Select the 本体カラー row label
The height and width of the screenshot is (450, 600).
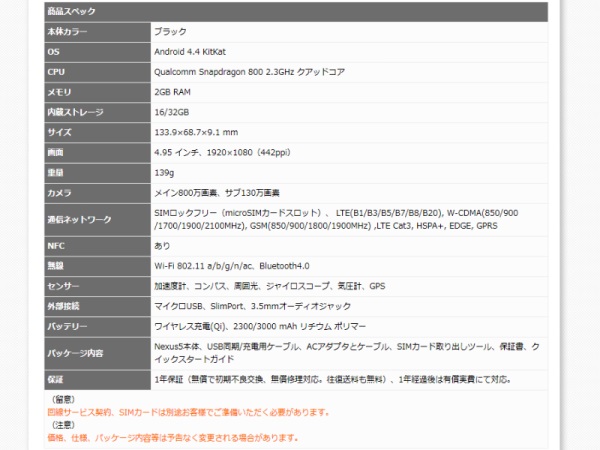coord(68,32)
